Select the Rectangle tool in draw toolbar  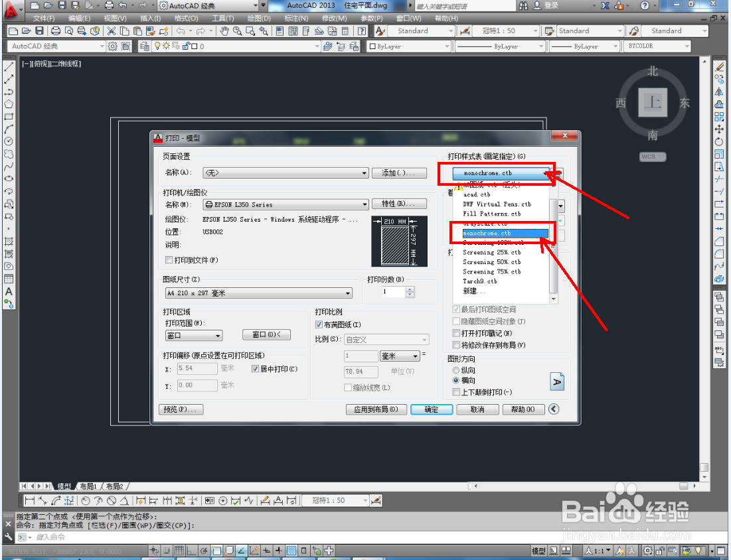click(9, 117)
